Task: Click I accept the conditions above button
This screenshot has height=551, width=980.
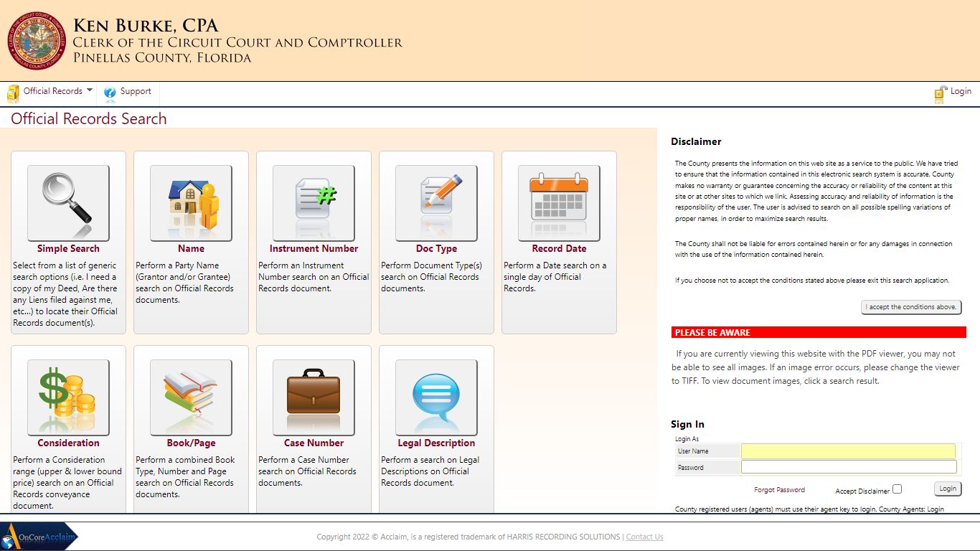Action: point(911,307)
